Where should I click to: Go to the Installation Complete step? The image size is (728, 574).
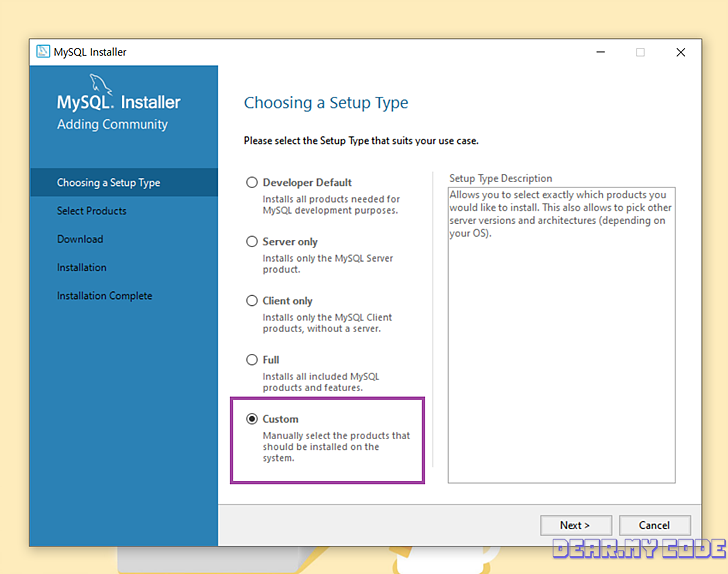tap(104, 296)
